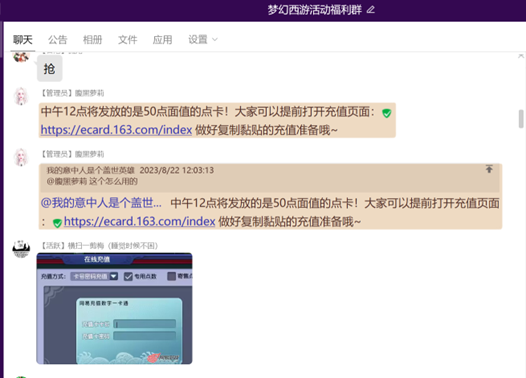Open ecard.163.com link in the reply message

[139, 221]
